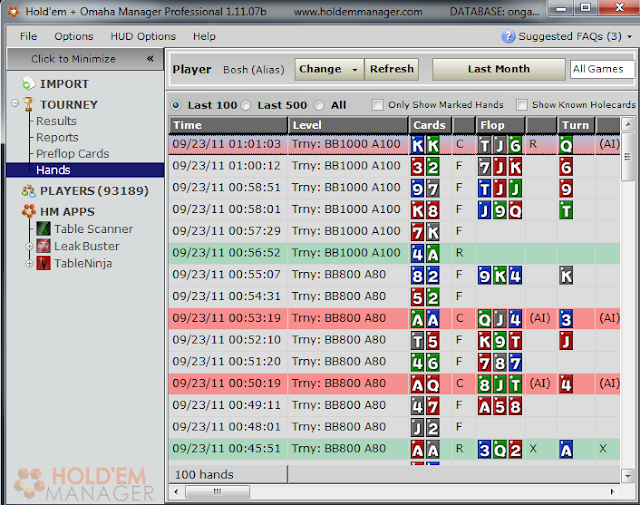Image resolution: width=640 pixels, height=505 pixels.
Task: Sort by the Time column header
Action: point(228,125)
